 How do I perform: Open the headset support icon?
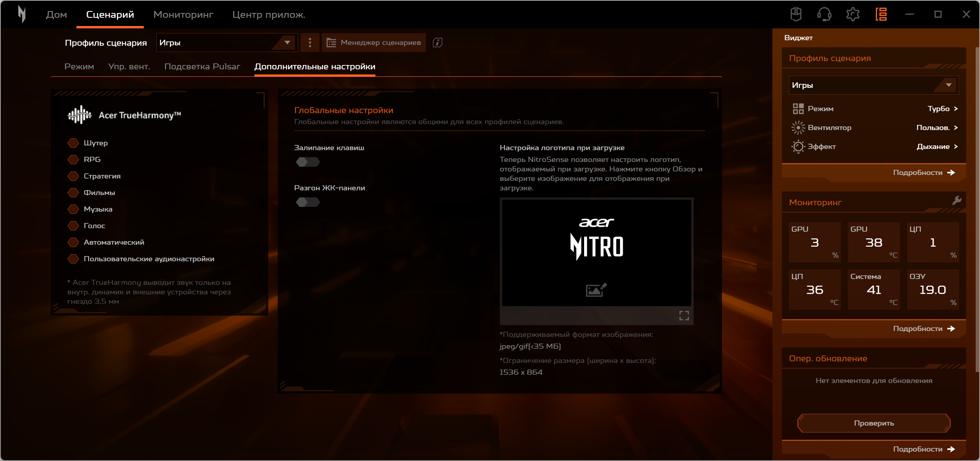(x=824, y=15)
